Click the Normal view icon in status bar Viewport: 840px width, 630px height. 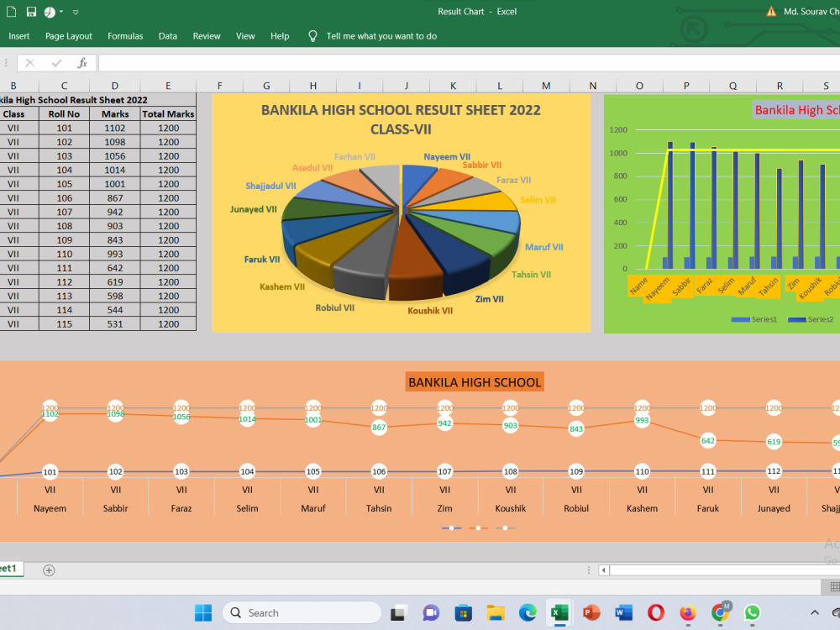(x=834, y=586)
